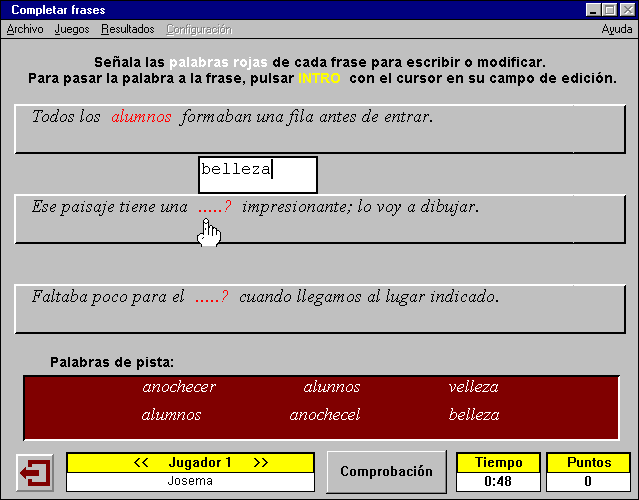
Task: Switch to previous player with << arrows
Action: click(x=141, y=463)
